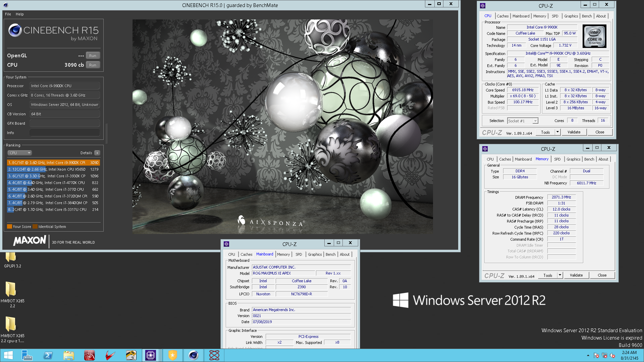Viewport: 644px width, 362px height.
Task: Open the red V-shaped taskbar app
Action: (x=110, y=355)
